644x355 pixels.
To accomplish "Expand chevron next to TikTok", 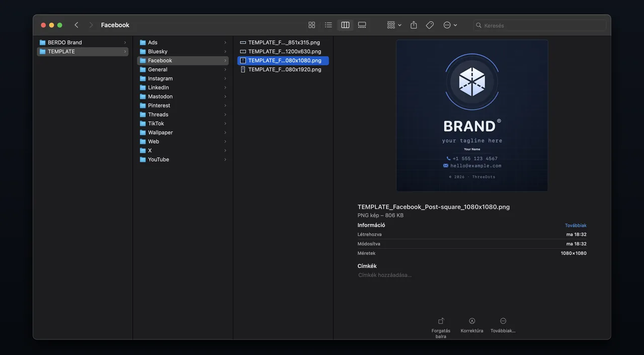I will [225, 124].
